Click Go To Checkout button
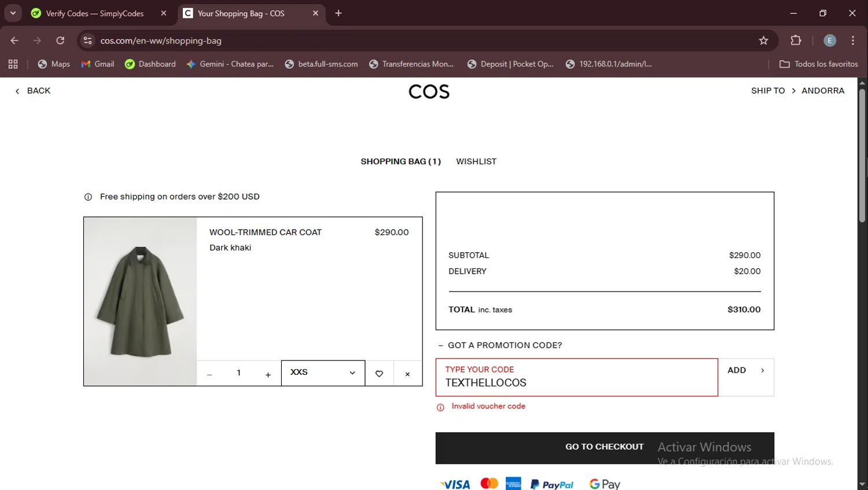The width and height of the screenshot is (868, 490). [x=605, y=447]
